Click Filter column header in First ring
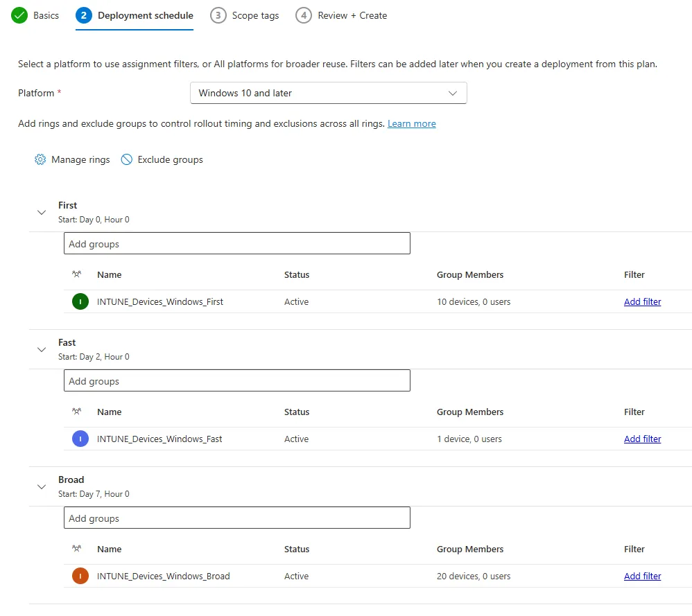This screenshot has height=616, width=692. (x=634, y=274)
